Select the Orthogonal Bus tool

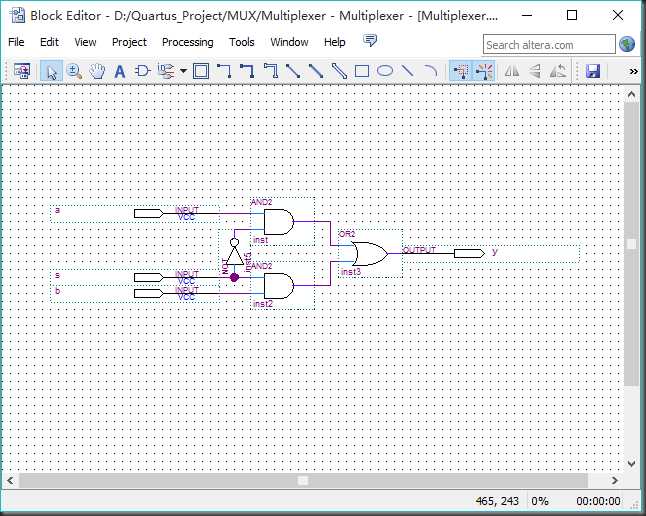[247, 71]
